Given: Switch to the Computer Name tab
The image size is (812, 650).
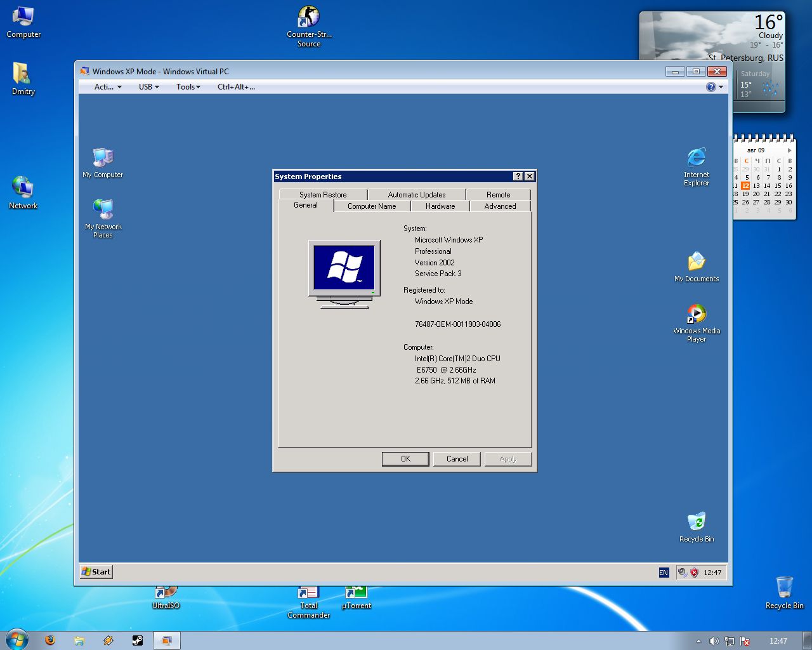Looking at the screenshot, I should [372, 206].
